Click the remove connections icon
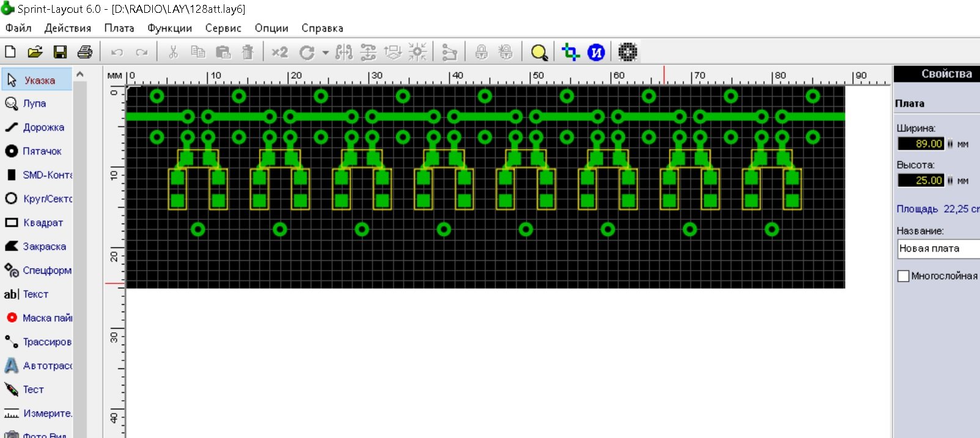Viewport: 980px width, 438px height. pyautogui.click(x=449, y=53)
